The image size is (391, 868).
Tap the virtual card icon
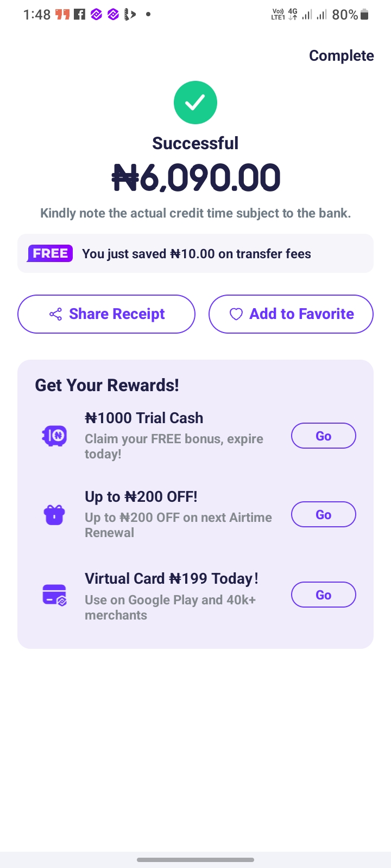pos(54,595)
